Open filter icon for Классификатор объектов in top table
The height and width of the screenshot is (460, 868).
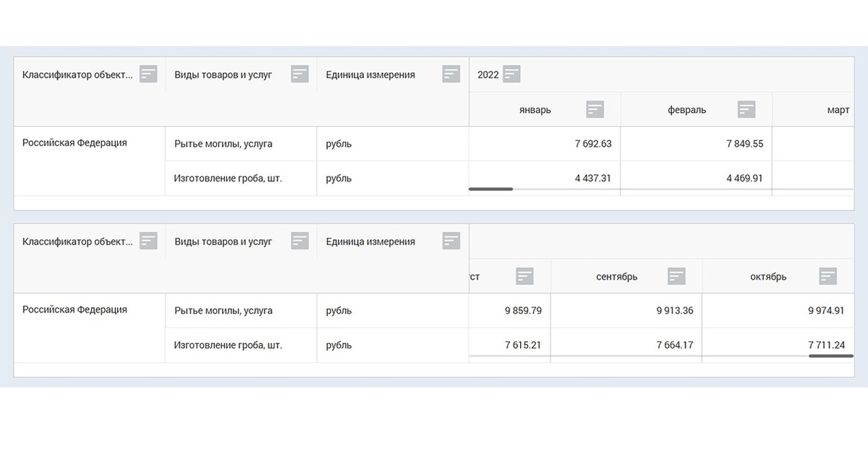[148, 74]
